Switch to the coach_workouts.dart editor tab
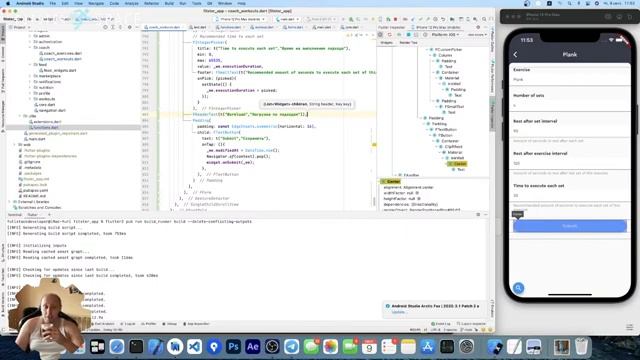 coord(164,27)
